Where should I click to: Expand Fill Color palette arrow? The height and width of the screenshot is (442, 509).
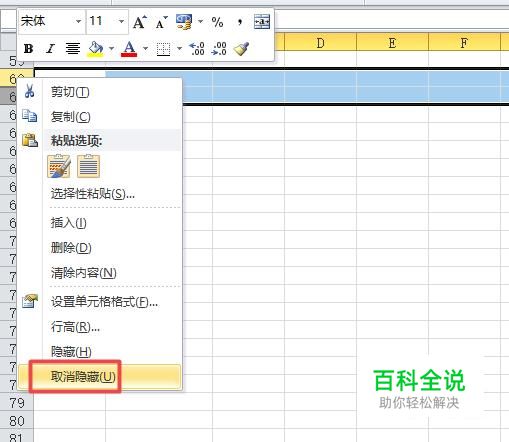[112, 49]
